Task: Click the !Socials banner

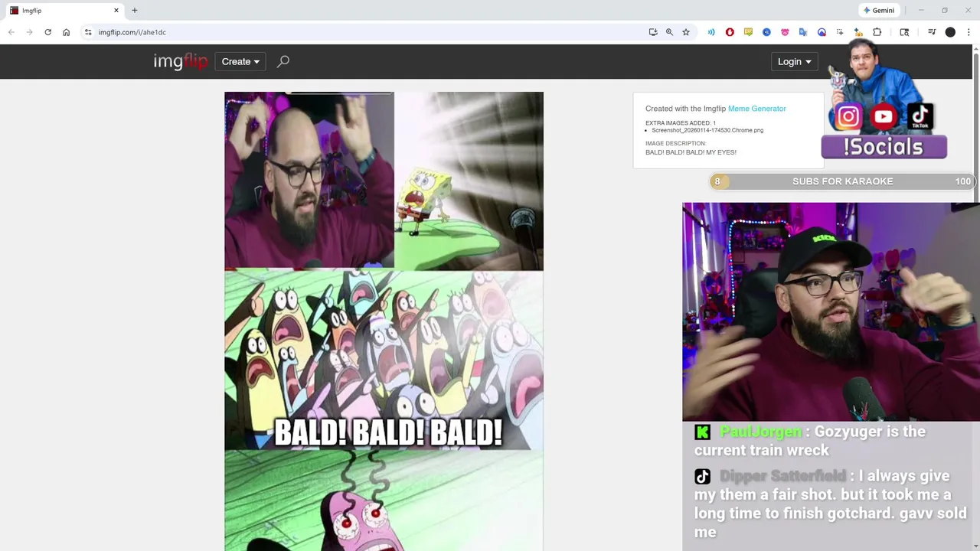Action: pyautogui.click(x=884, y=147)
